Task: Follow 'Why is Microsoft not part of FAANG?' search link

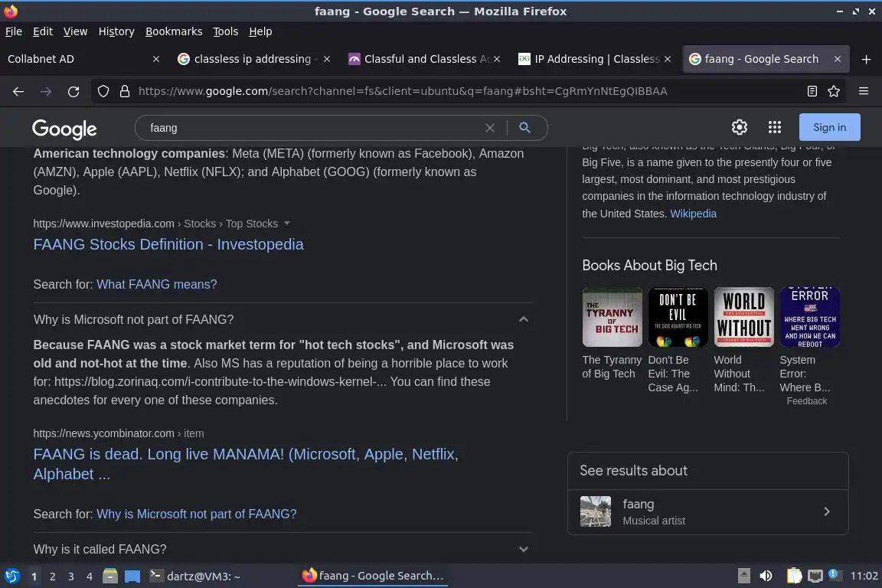Action: (x=196, y=514)
